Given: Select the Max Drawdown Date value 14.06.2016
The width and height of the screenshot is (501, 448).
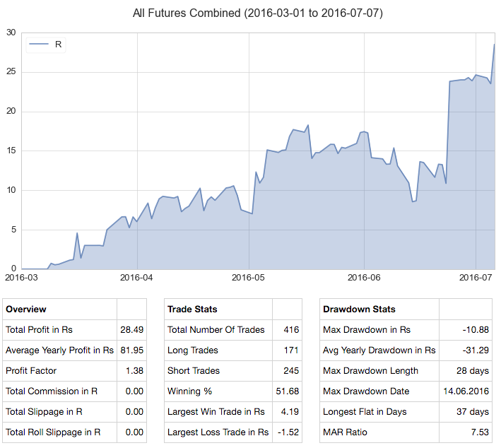Looking at the screenshot, I should point(467,391).
